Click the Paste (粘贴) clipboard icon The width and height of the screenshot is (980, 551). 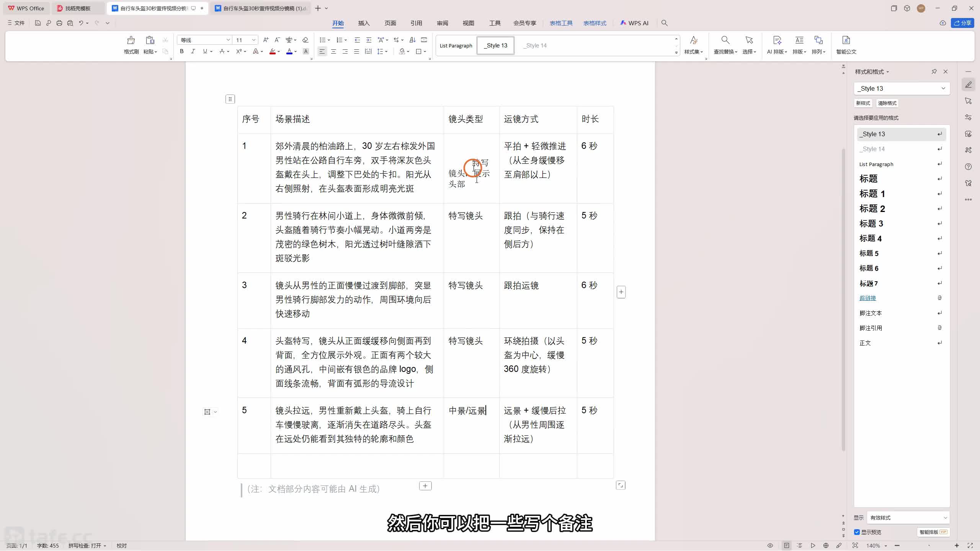(x=150, y=40)
